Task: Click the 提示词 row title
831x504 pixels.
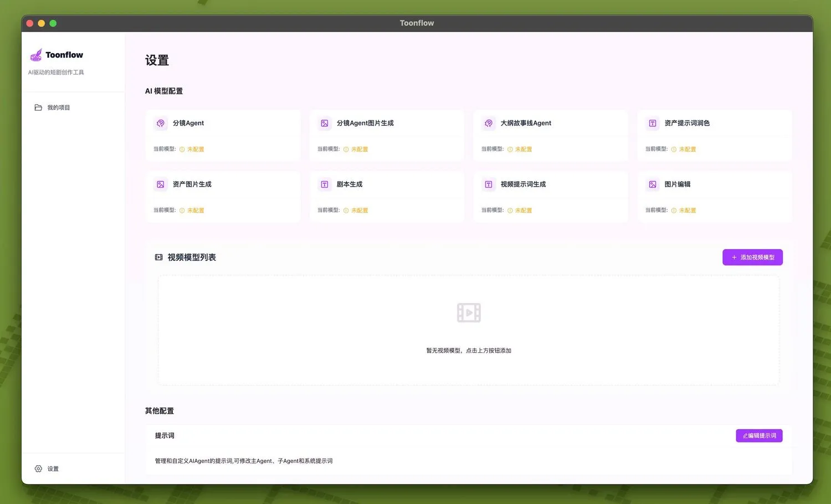Action: pyautogui.click(x=165, y=436)
